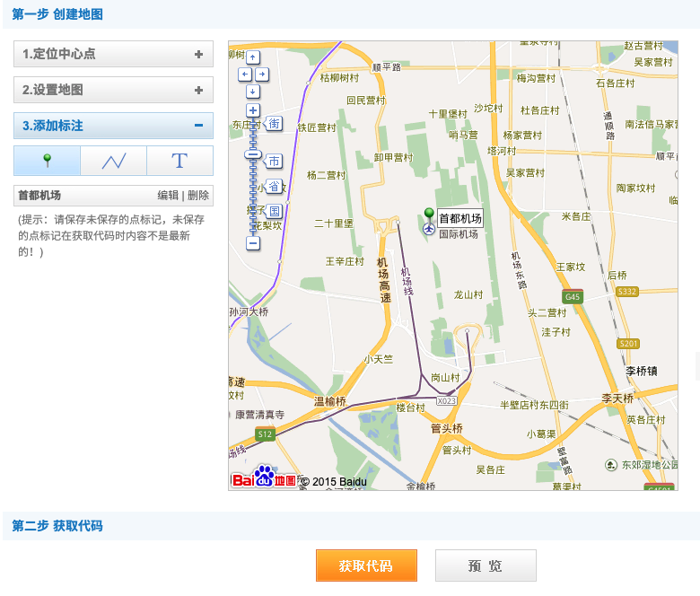This screenshot has width=700, height=596.
Task: Jump to city zoom level 市
Action: coord(273,162)
